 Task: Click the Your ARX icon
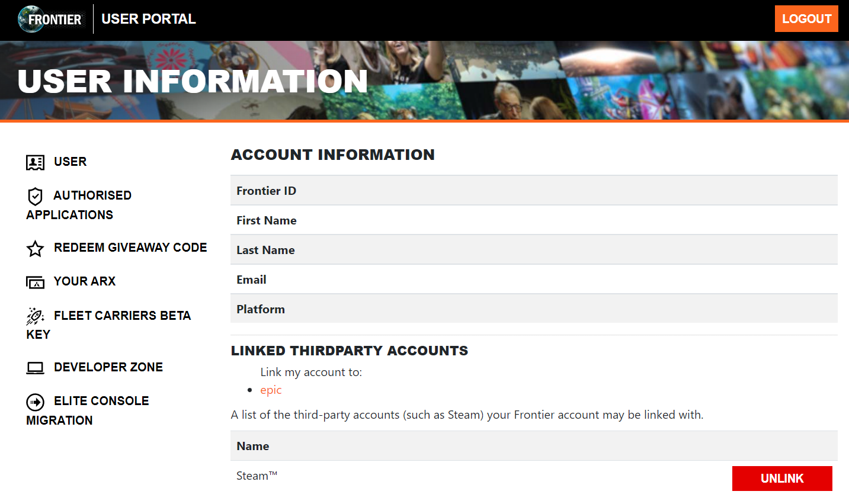click(35, 283)
